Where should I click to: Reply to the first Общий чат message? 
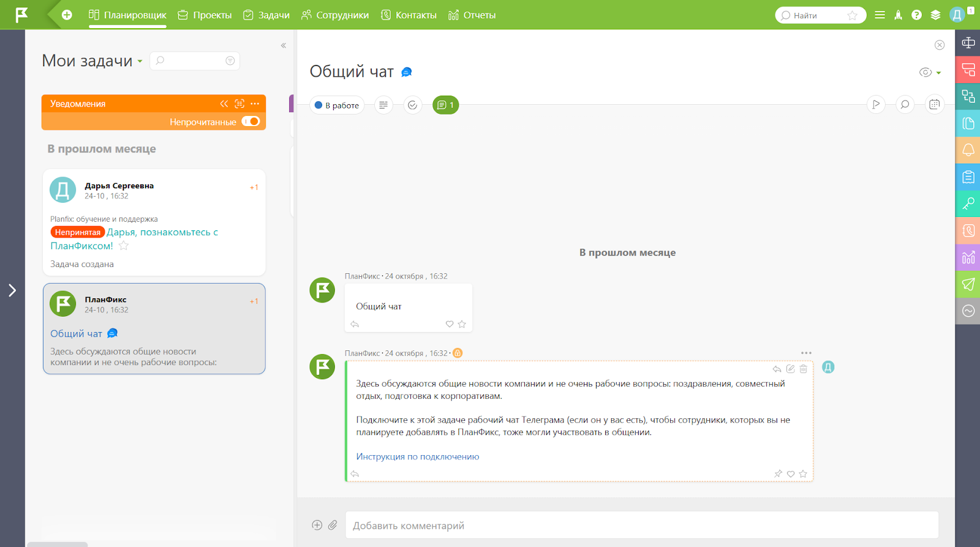pos(355,324)
